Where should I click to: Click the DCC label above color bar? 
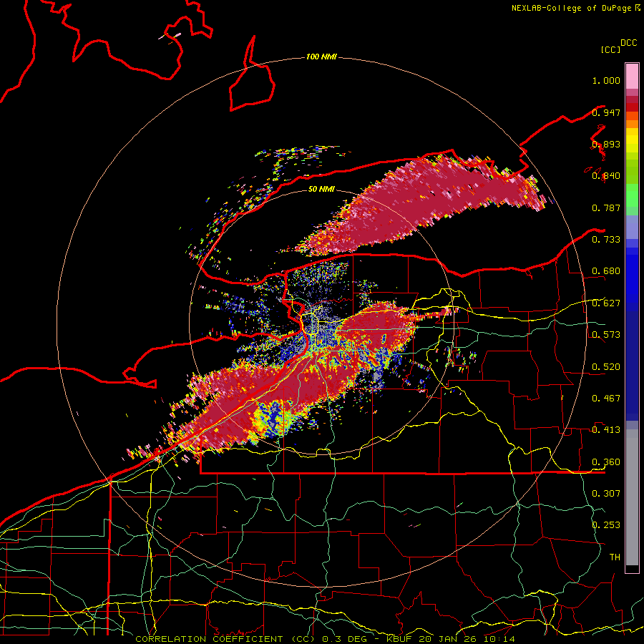[629, 43]
